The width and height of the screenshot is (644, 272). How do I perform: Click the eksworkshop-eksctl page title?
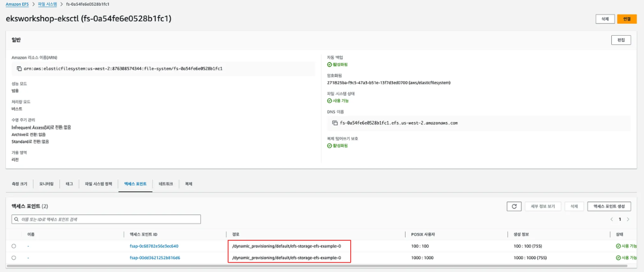coord(88,19)
